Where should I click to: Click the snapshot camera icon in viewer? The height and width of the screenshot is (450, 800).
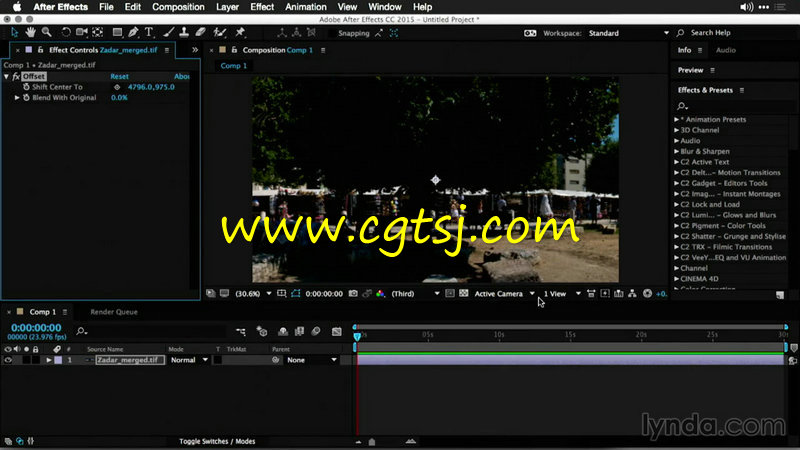coord(353,293)
